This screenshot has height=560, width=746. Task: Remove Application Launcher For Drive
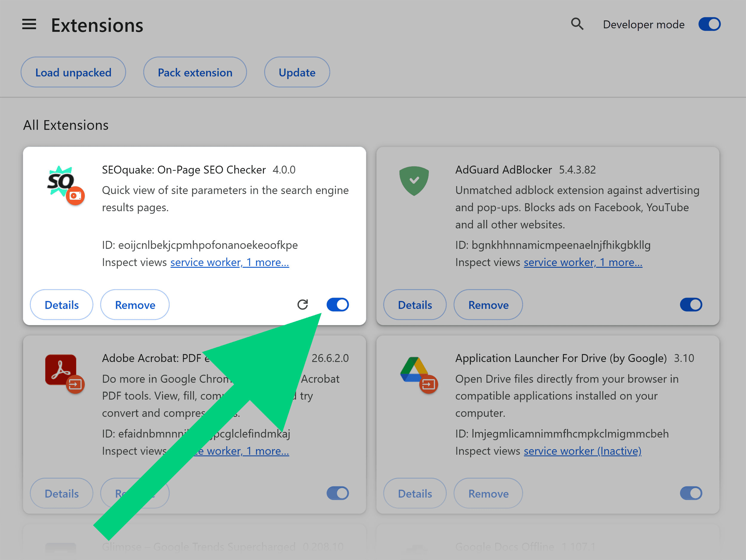tap(488, 493)
